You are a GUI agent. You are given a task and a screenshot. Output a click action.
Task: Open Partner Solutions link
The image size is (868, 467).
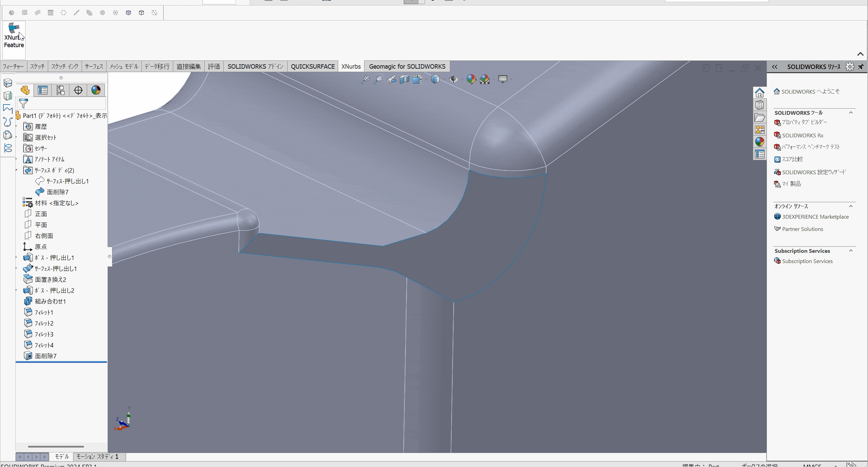coord(802,229)
